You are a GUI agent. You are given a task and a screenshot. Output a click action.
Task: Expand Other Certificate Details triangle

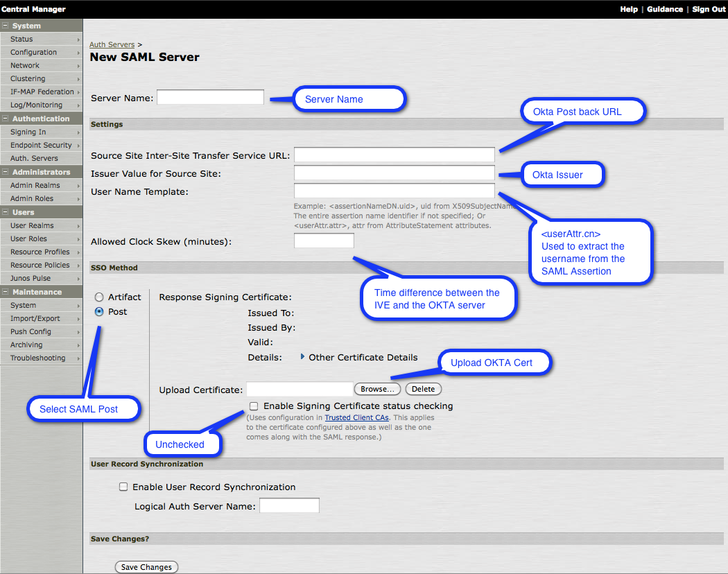[303, 357]
